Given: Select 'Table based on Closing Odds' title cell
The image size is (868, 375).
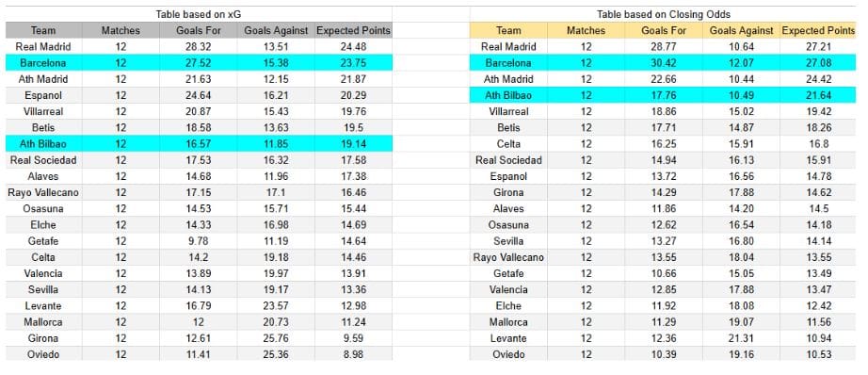Looking at the screenshot, I should 663,14.
